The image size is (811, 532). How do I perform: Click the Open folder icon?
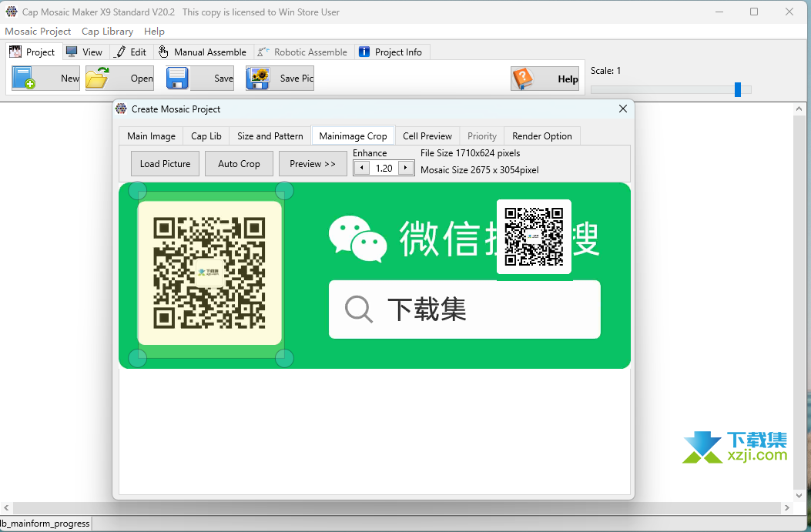tap(97, 78)
